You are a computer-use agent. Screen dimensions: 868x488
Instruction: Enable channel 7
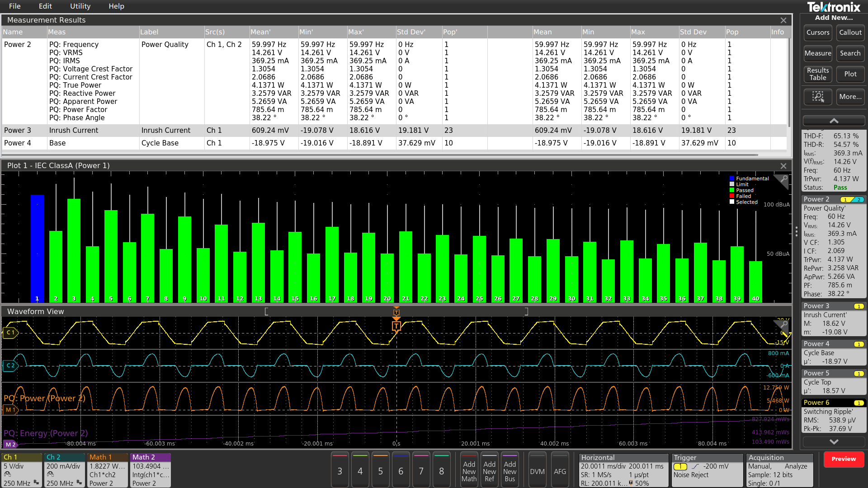click(x=421, y=470)
